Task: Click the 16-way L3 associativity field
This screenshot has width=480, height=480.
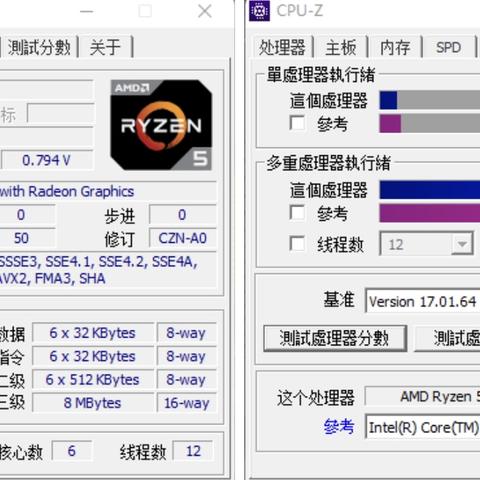Action: (x=187, y=403)
